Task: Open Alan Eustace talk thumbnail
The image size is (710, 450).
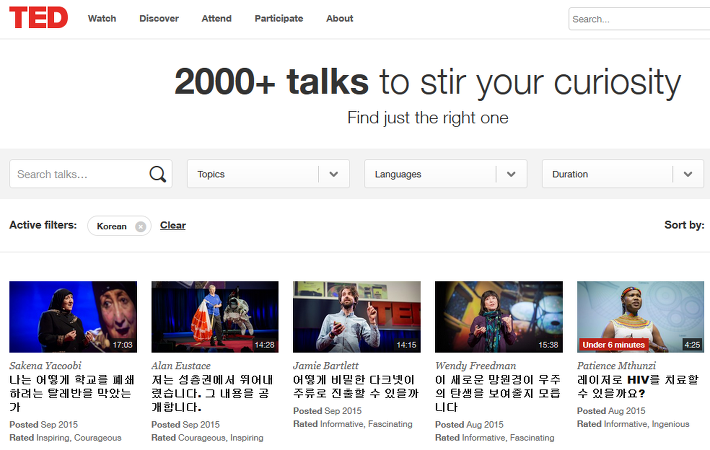Action: pos(215,317)
